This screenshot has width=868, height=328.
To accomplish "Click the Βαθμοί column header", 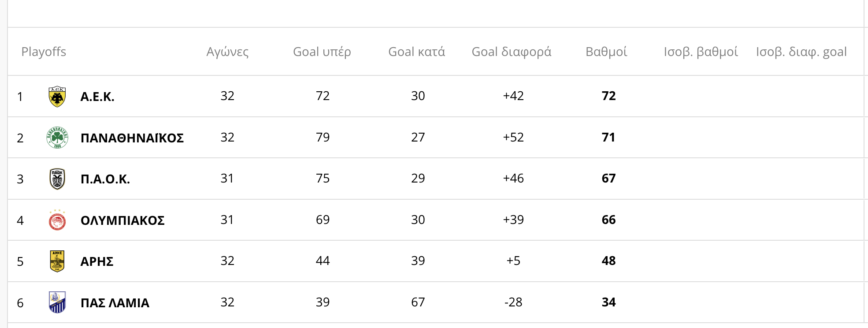I will pyautogui.click(x=607, y=52).
